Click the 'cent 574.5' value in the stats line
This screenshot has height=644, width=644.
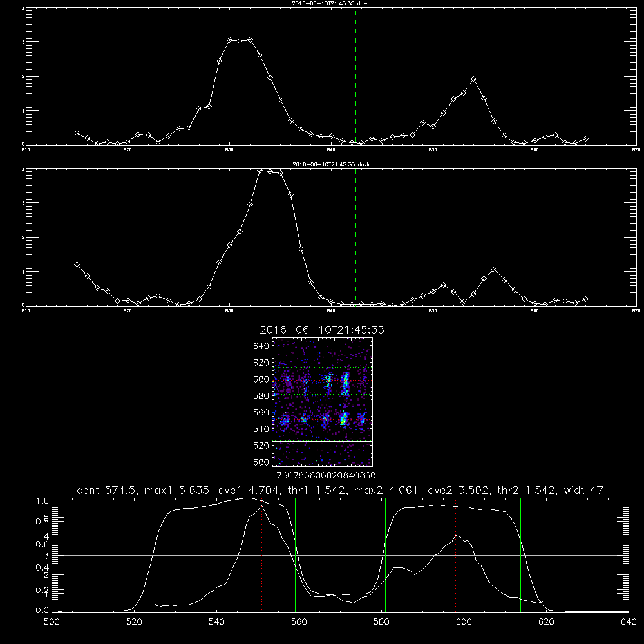click(x=107, y=490)
